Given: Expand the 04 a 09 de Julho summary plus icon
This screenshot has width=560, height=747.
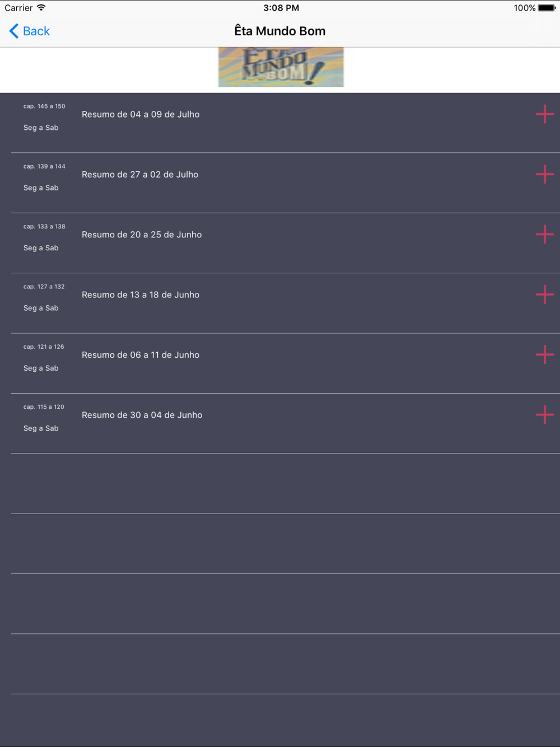Looking at the screenshot, I should tap(544, 114).
